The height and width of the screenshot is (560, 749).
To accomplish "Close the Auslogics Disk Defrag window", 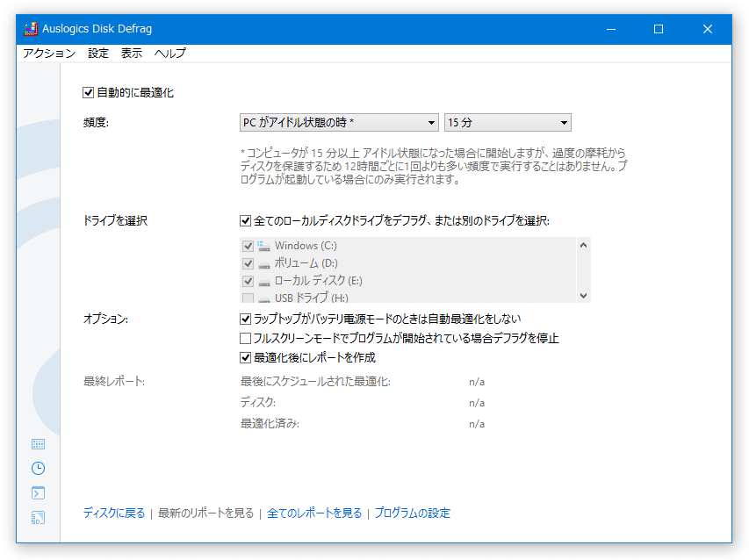I will tap(708, 29).
